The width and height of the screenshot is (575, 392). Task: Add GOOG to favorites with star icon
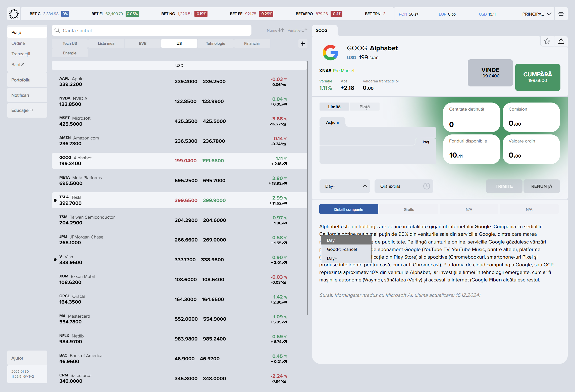tap(547, 41)
